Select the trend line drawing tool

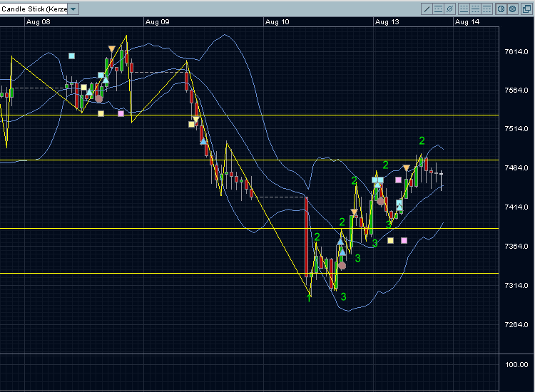(427, 9)
